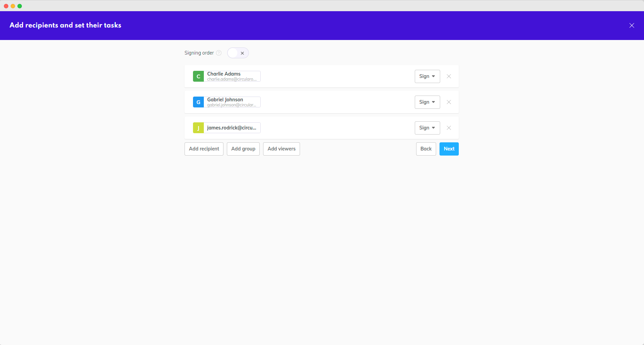Remove Gabriel Johnson from recipients
This screenshot has height=345, width=644.
point(449,102)
